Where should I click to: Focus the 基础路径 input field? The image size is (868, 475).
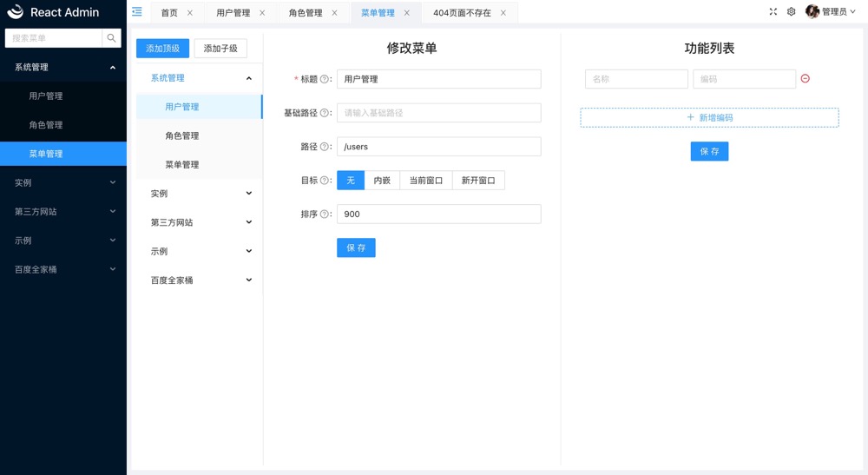tap(439, 113)
